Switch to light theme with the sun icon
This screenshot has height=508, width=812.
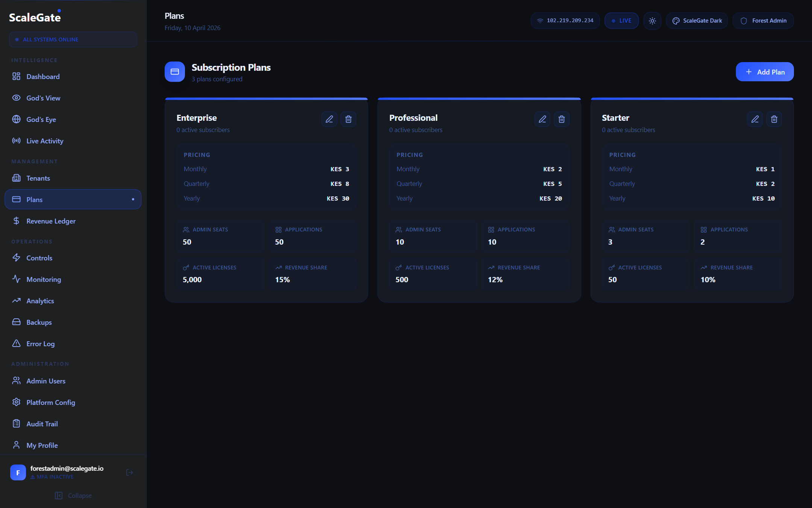pos(652,21)
